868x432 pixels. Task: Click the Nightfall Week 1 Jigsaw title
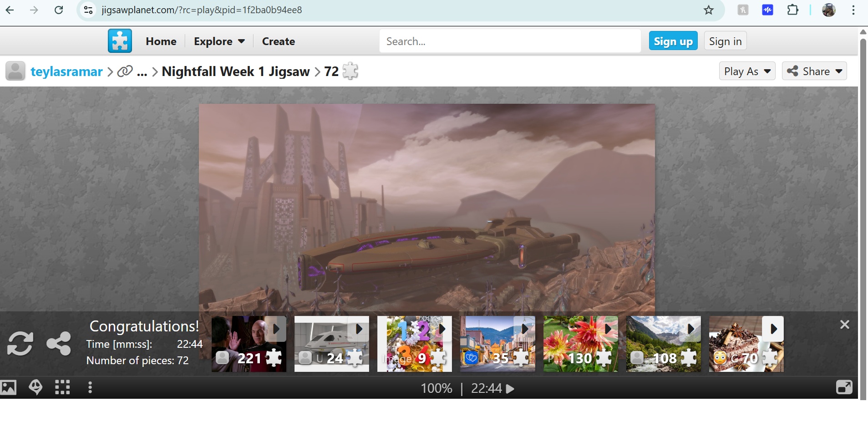(x=236, y=71)
